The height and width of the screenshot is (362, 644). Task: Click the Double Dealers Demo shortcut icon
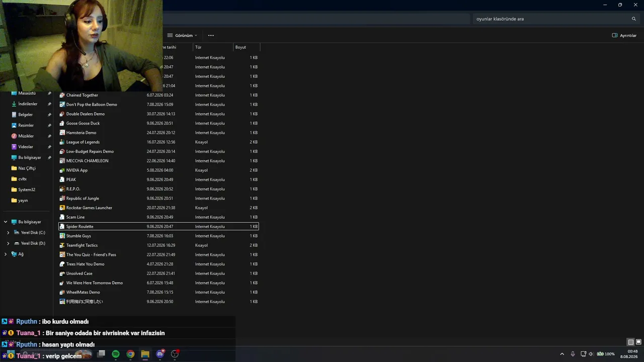[x=62, y=114]
